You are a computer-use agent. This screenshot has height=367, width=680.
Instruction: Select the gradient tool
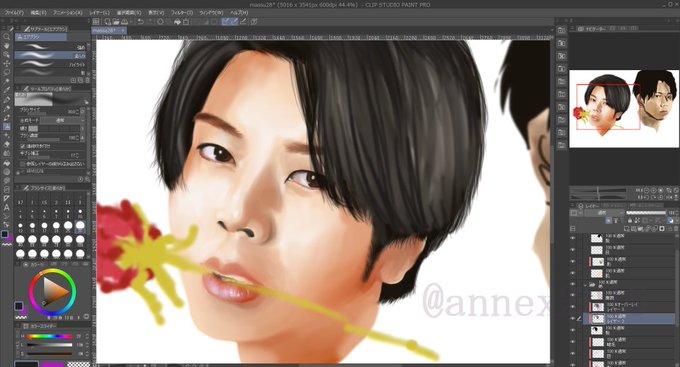tap(7, 172)
